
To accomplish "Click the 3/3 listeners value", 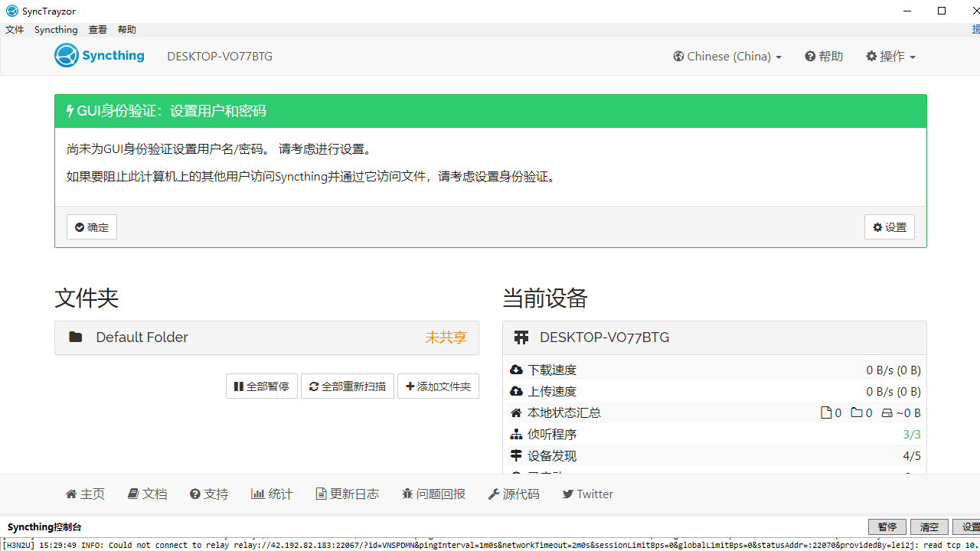I will pos(912,435).
